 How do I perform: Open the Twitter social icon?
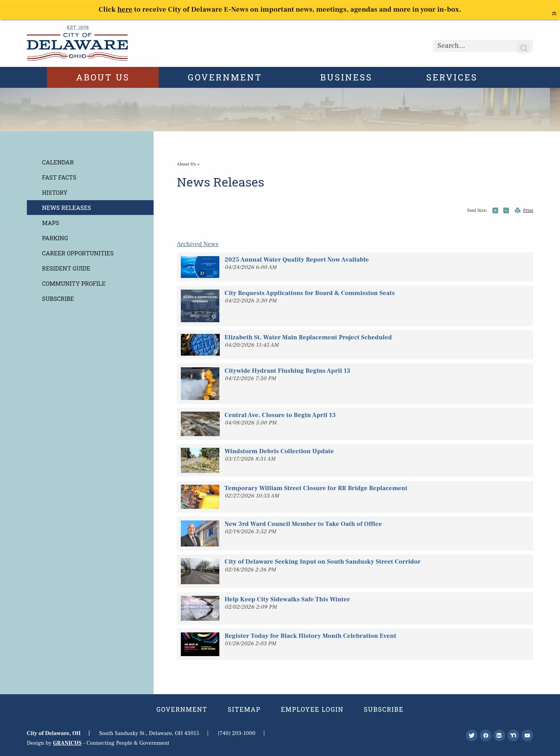point(471,735)
